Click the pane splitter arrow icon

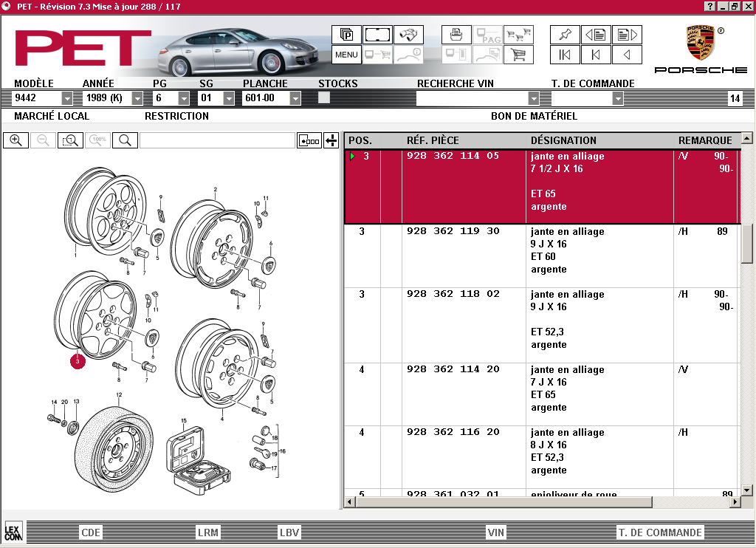(331, 140)
